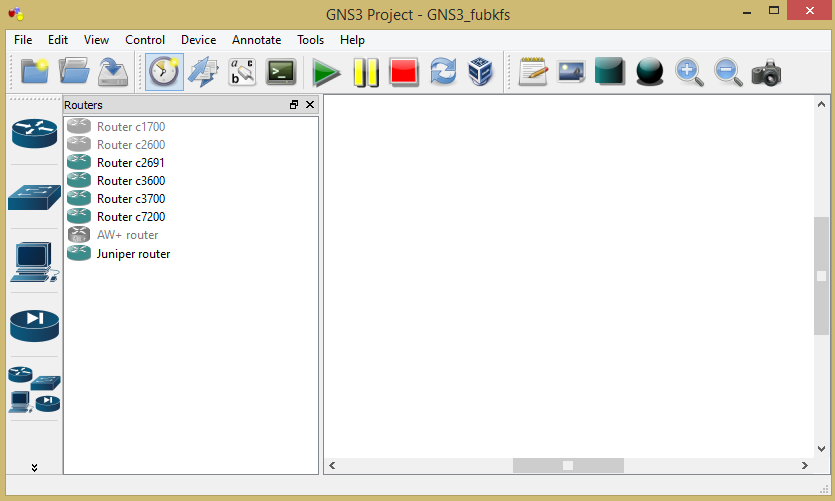Browse switches in device sidebar
The height and width of the screenshot is (501, 835).
35,197
